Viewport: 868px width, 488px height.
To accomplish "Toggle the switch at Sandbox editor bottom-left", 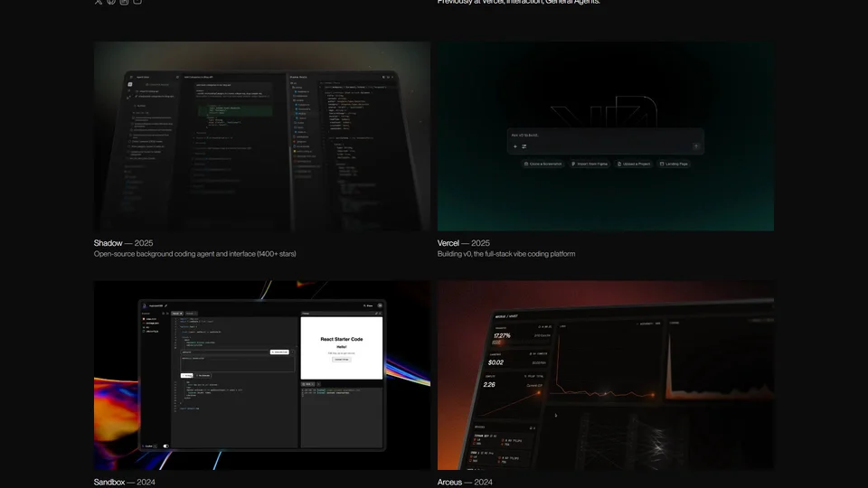I will pyautogui.click(x=165, y=446).
